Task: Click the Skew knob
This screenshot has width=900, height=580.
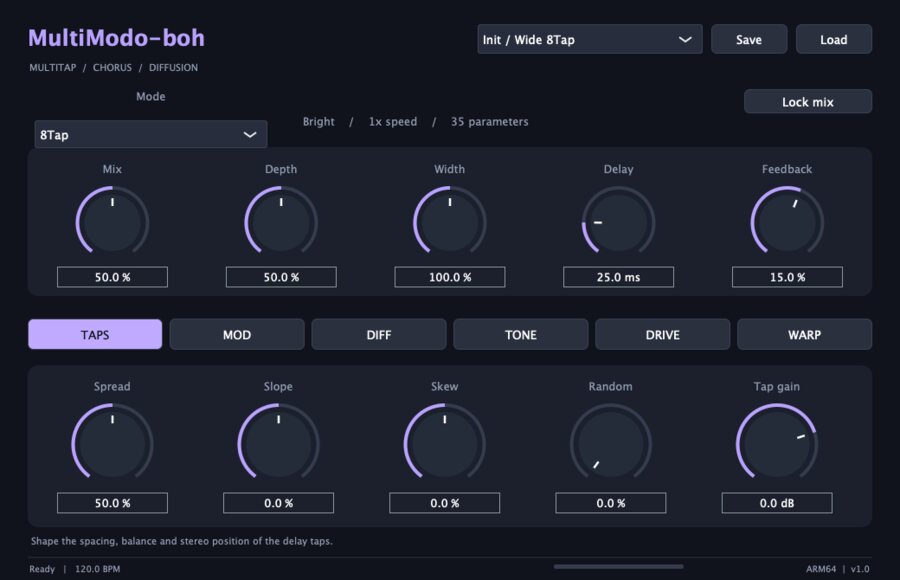Action: tap(445, 443)
